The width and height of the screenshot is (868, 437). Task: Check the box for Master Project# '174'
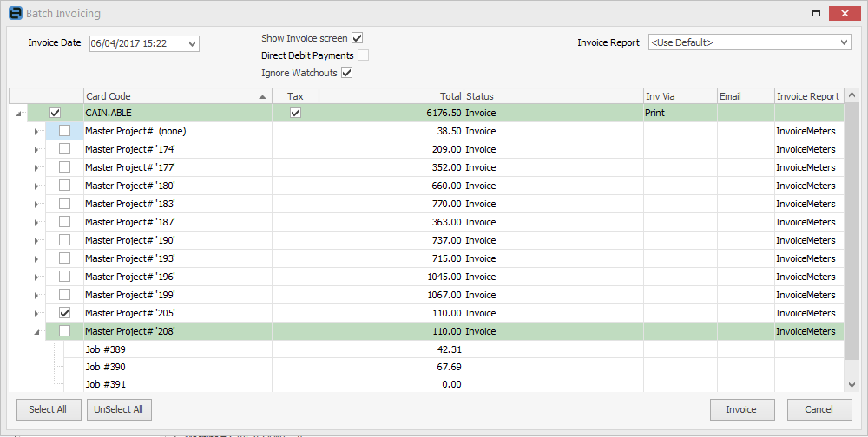64,149
